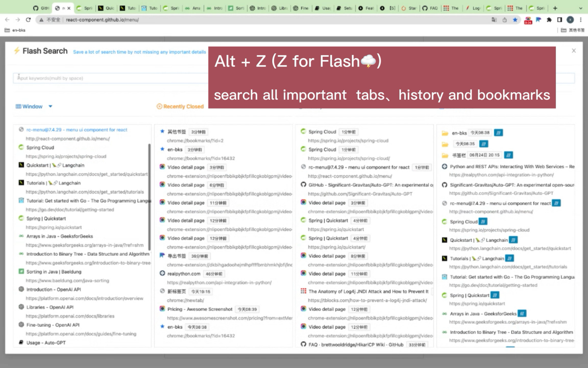588x368 pixels.
Task: Click the address bar URL react-component.github.io/menu/
Action: (102, 20)
